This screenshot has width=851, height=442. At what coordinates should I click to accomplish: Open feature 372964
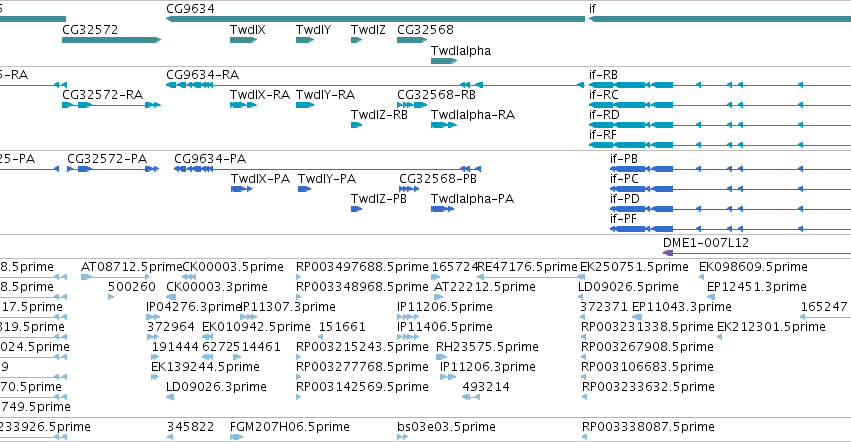153,337
